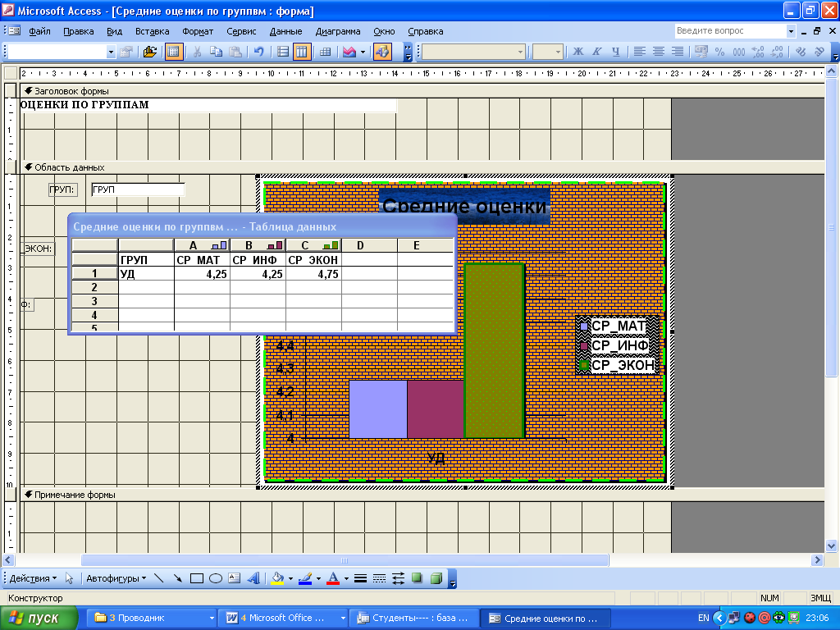Click the green СР_ЭКОН chart bar

494,351
